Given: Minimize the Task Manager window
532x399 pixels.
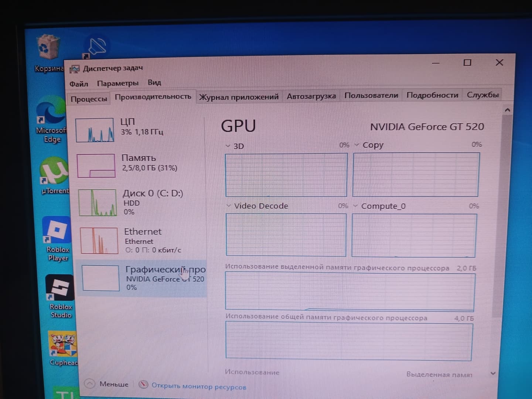Looking at the screenshot, I should (x=436, y=63).
